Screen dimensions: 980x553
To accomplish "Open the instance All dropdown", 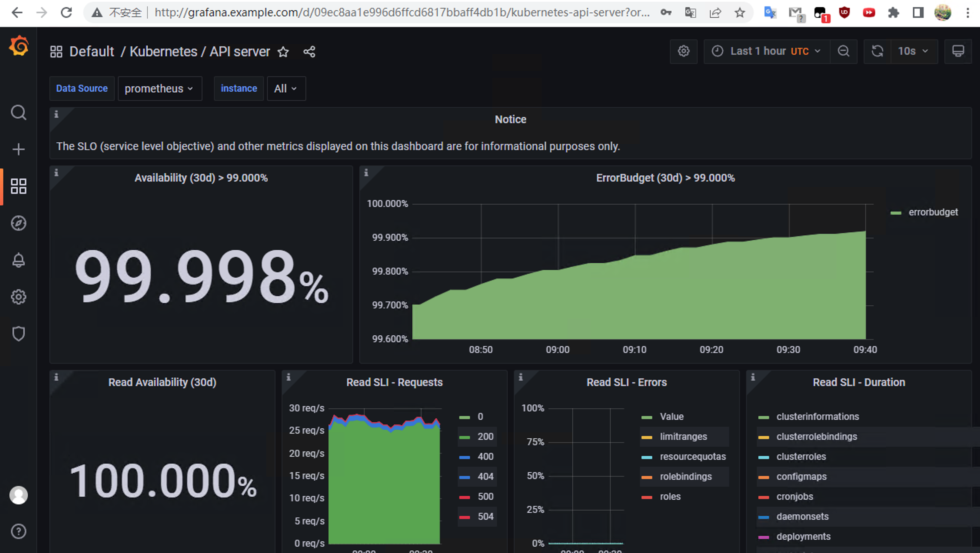I will (286, 88).
